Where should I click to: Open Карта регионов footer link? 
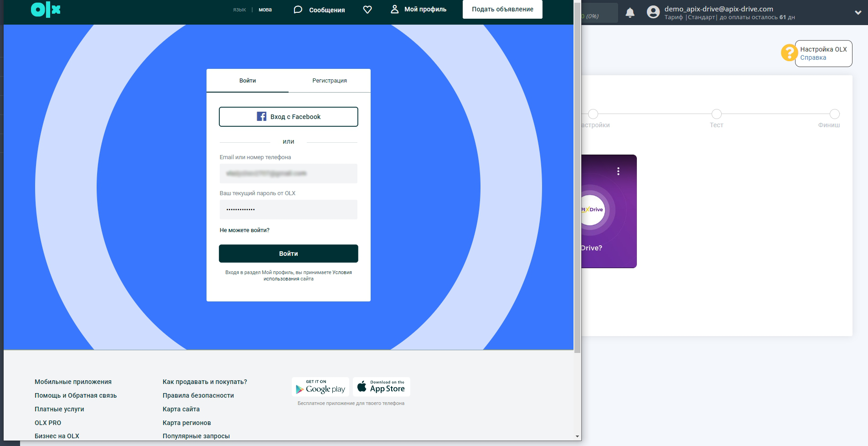187,423
